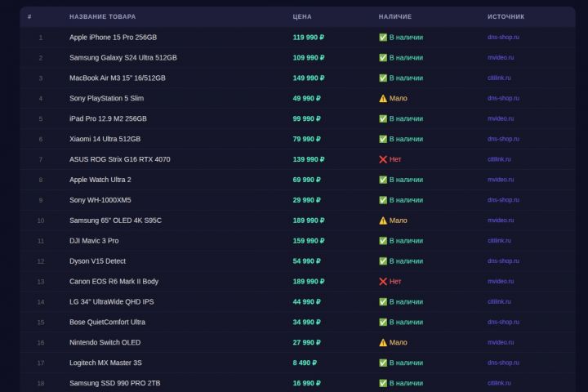
Task: Click the "Название товара" column header
Action: (102, 17)
